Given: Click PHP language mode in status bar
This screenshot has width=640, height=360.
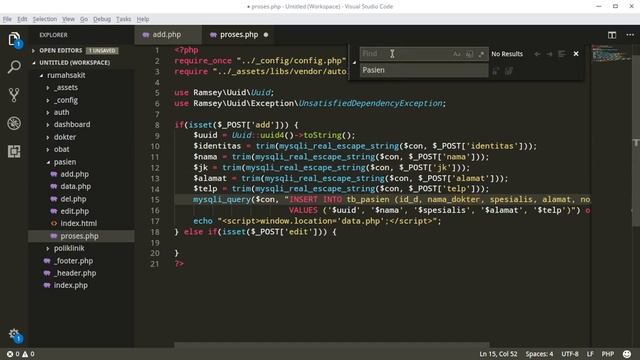Looking at the screenshot, I should (x=608, y=354).
